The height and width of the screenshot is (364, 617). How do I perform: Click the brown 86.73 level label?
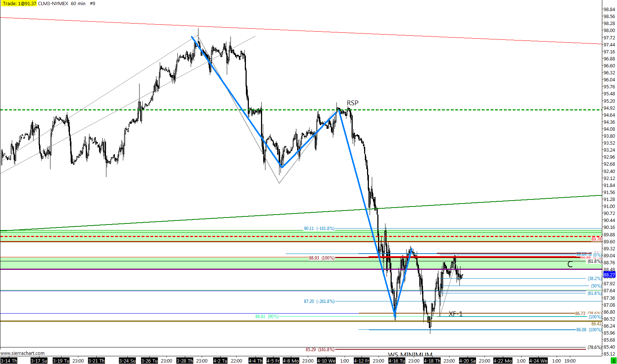click(580, 314)
